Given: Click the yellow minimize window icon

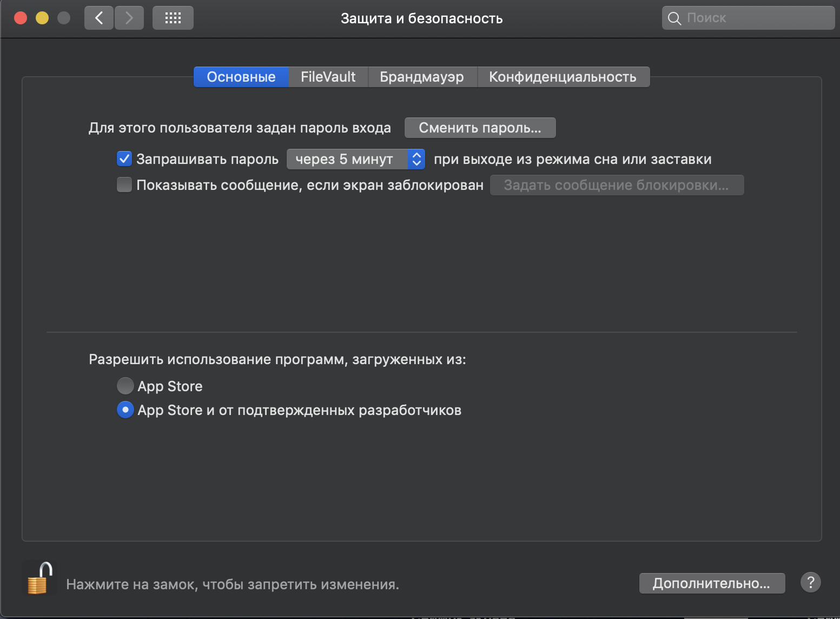Looking at the screenshot, I should coord(42,17).
